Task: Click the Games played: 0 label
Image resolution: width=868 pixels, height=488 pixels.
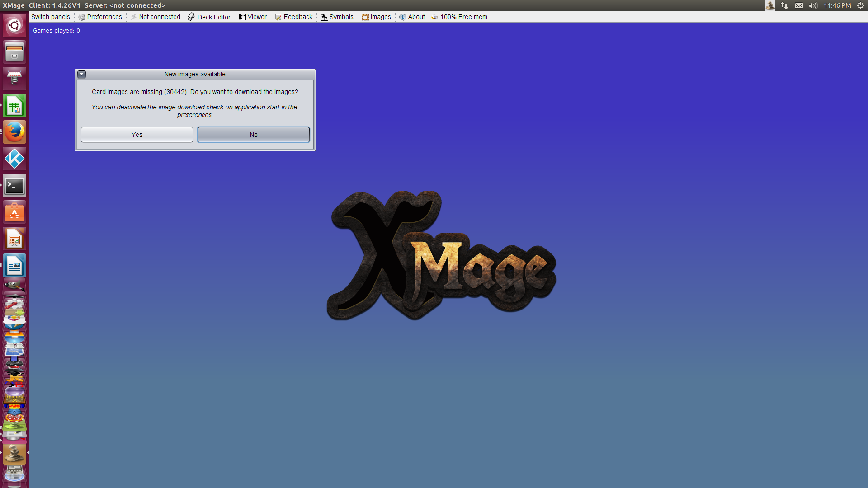Action: coord(57,30)
